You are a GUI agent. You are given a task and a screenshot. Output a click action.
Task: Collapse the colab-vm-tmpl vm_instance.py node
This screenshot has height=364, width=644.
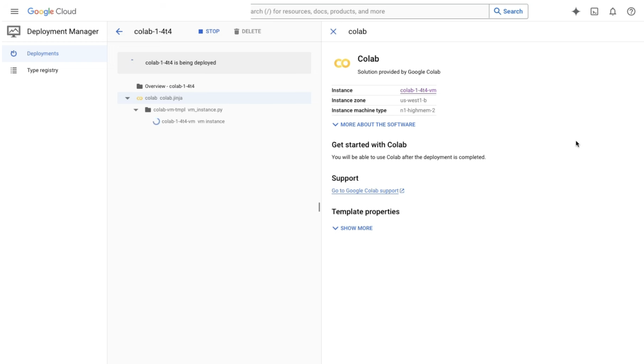pyautogui.click(x=136, y=110)
